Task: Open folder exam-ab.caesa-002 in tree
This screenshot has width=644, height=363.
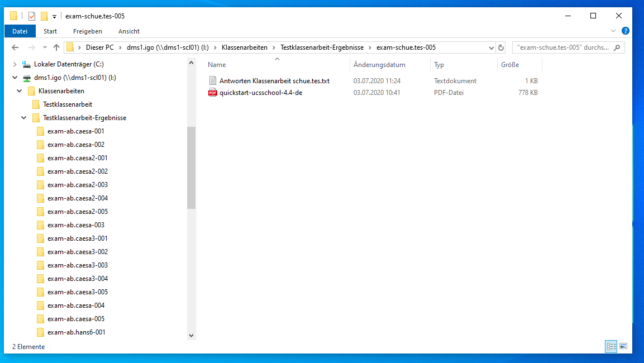Action: pos(75,145)
